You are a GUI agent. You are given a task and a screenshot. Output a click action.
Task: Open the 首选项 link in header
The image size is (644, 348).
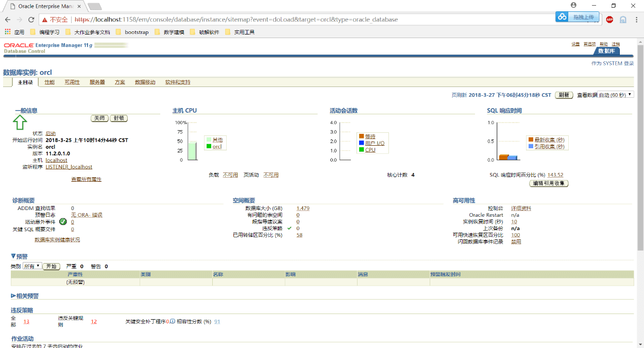pos(589,44)
